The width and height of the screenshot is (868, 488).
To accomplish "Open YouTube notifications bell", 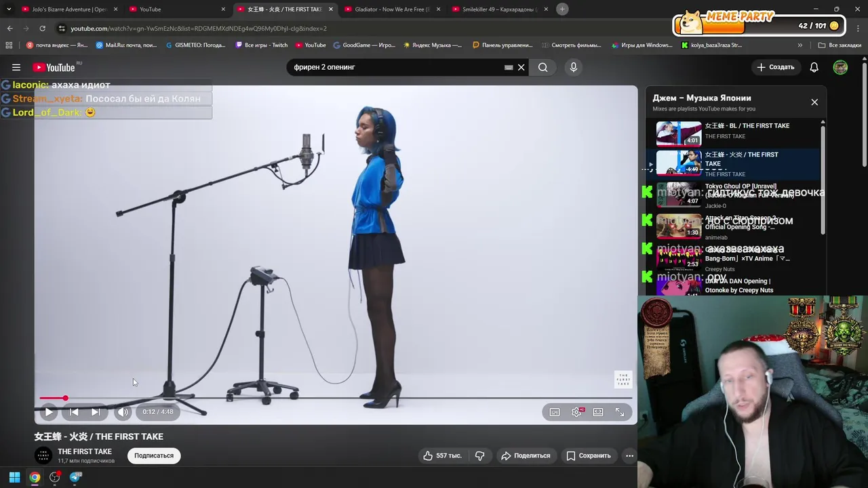I will 814,67.
